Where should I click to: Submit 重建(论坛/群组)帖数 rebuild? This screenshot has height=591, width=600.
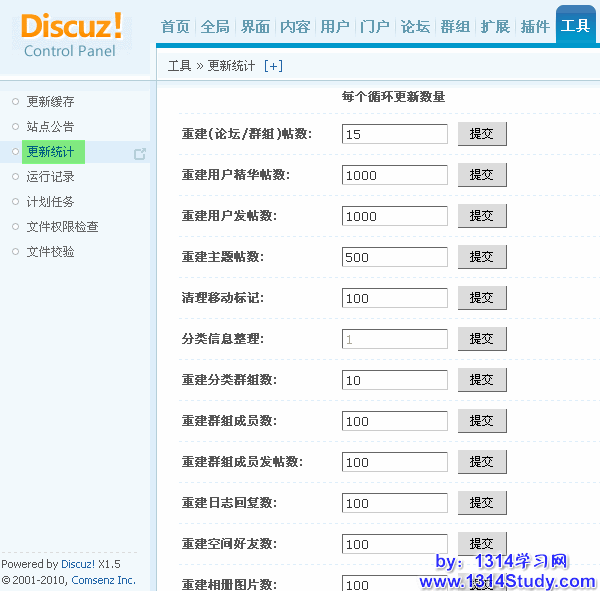click(482, 134)
